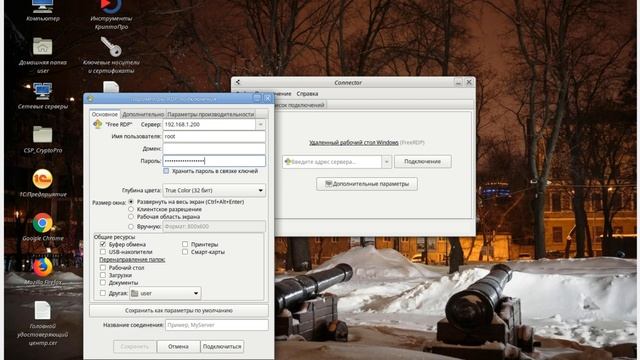Select the Список подключений tab in Connector
Image resolution: width=640 pixels, height=360 pixels.
pyautogui.click(x=300, y=105)
